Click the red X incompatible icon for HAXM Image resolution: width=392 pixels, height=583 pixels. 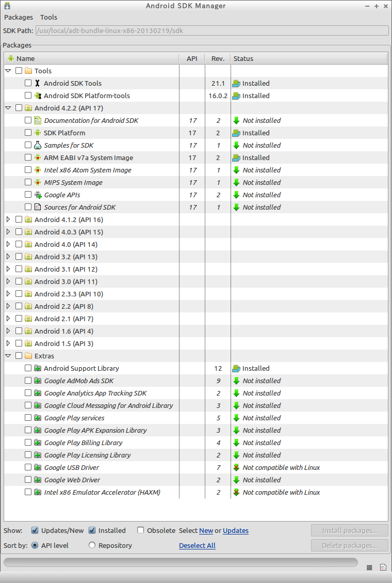pos(236,492)
